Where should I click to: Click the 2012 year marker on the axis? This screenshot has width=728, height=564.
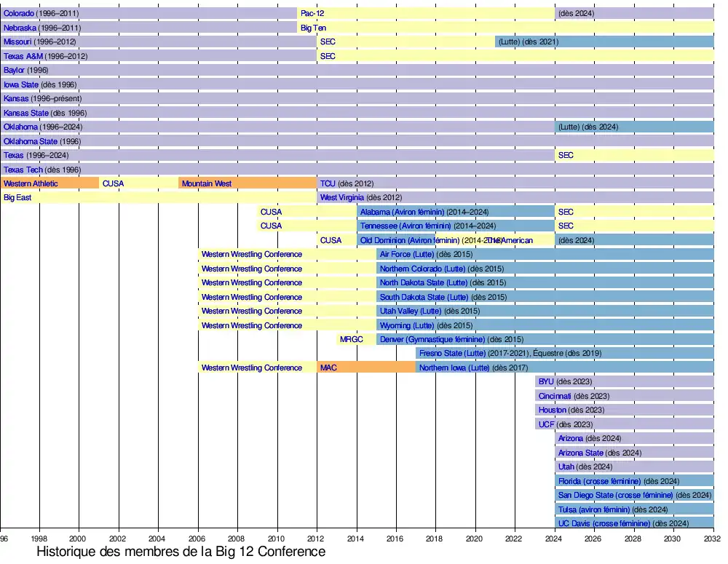(x=317, y=539)
